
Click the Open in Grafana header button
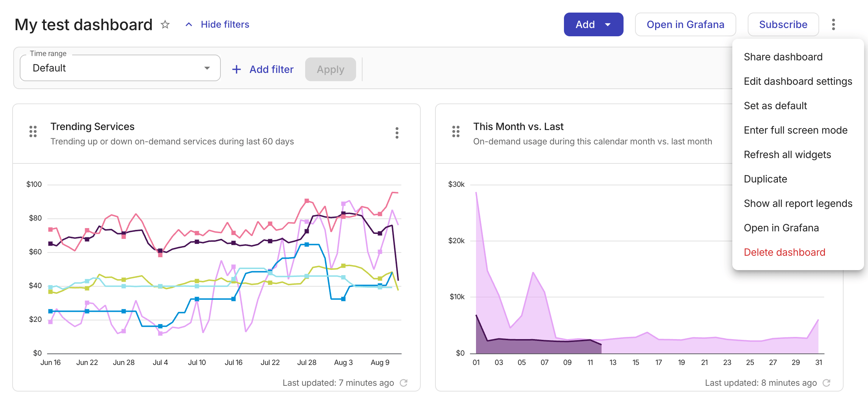[685, 24]
